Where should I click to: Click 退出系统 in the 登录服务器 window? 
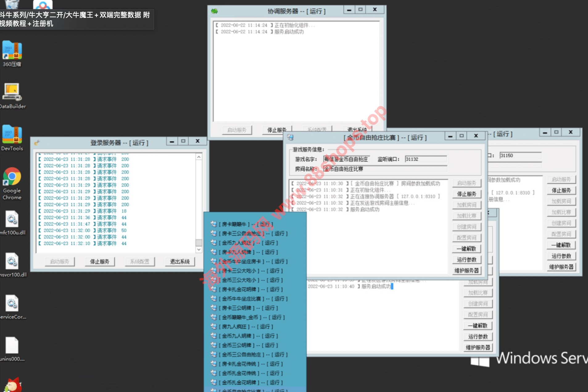click(x=180, y=262)
